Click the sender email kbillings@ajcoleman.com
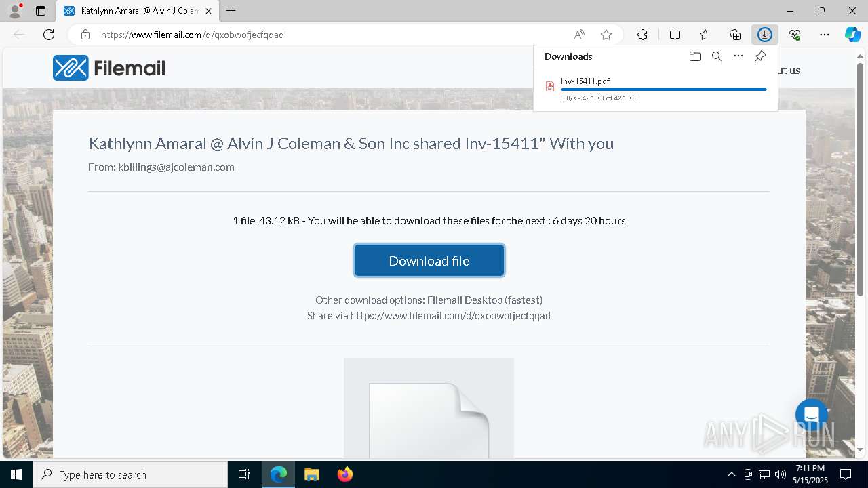Viewport: 868px width, 488px height. [x=176, y=167]
